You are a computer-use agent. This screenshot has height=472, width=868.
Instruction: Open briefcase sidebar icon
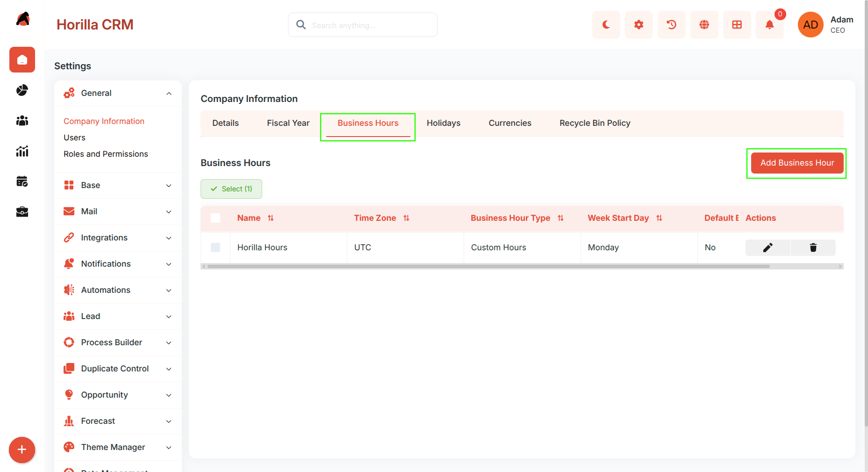[22, 212]
